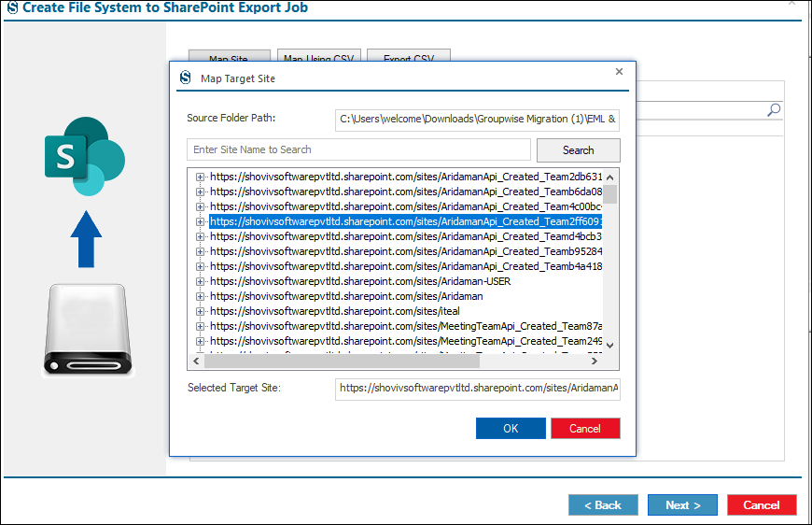Image resolution: width=812 pixels, height=525 pixels.
Task: Cancel the export job wizard
Action: (762, 505)
